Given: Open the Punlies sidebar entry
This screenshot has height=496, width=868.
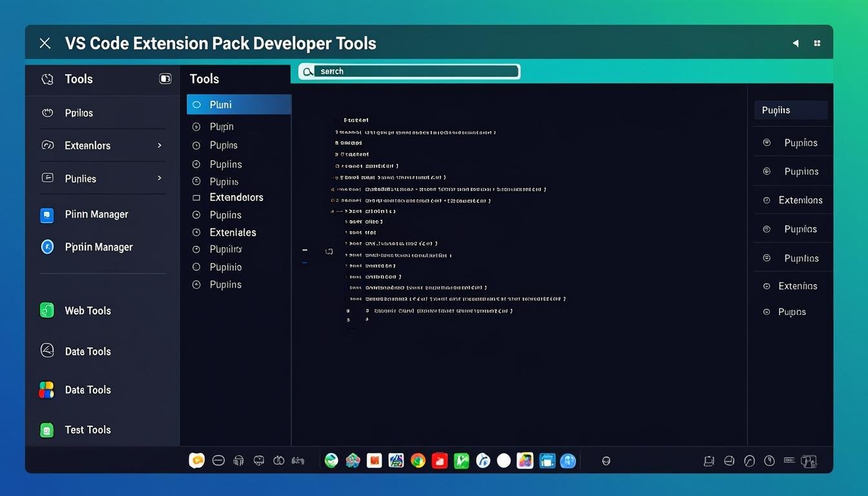Looking at the screenshot, I should click(x=103, y=178).
